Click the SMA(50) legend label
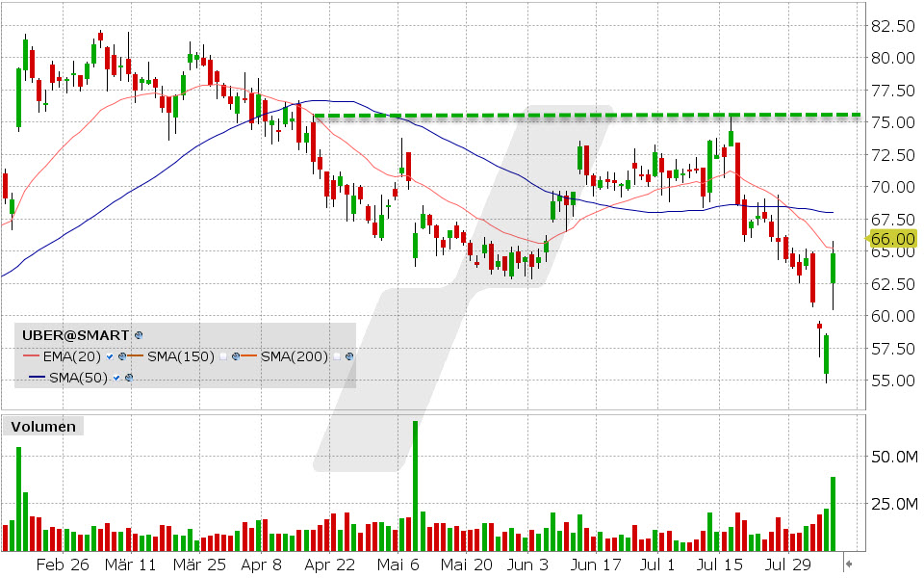The width and height of the screenshot is (924, 578). [x=78, y=378]
